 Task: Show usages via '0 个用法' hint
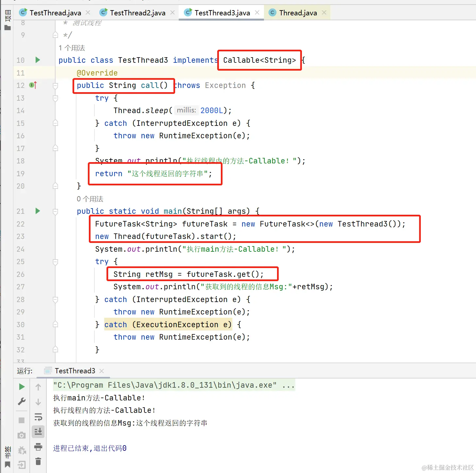click(90, 199)
